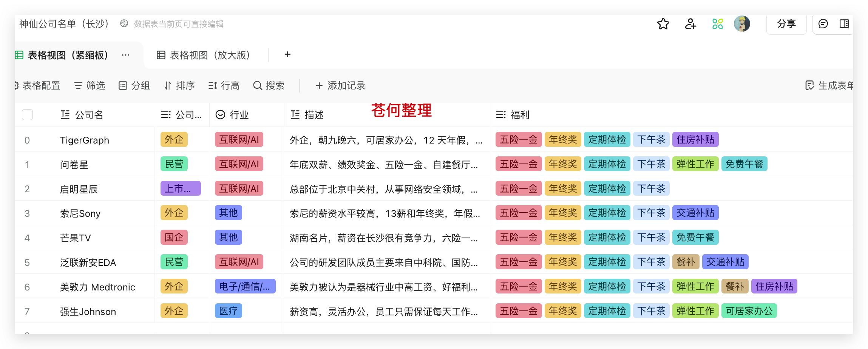This screenshot has height=349, width=868.
Task: Click the globe icon beside document title
Action: pyautogui.click(x=124, y=23)
